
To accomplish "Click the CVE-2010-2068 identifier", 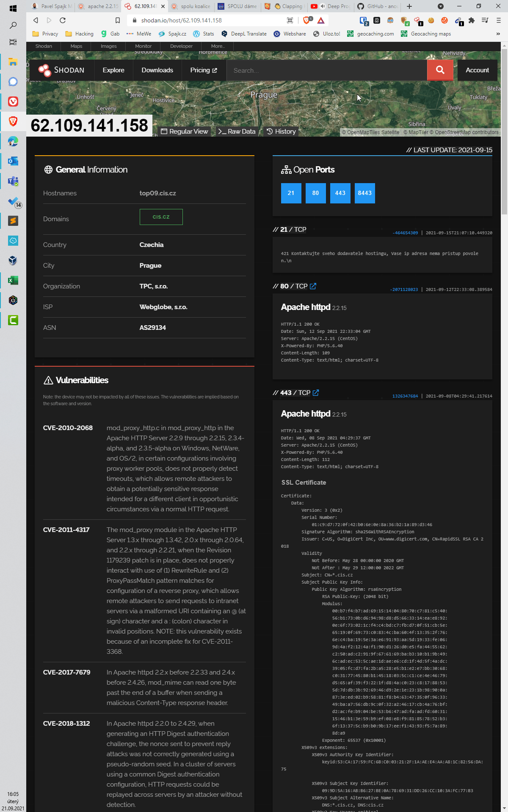I will coord(68,428).
